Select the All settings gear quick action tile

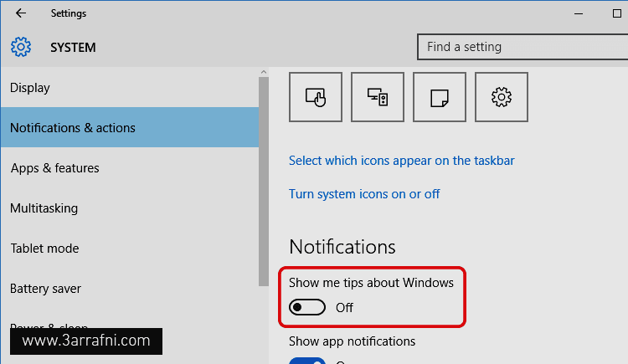point(502,97)
